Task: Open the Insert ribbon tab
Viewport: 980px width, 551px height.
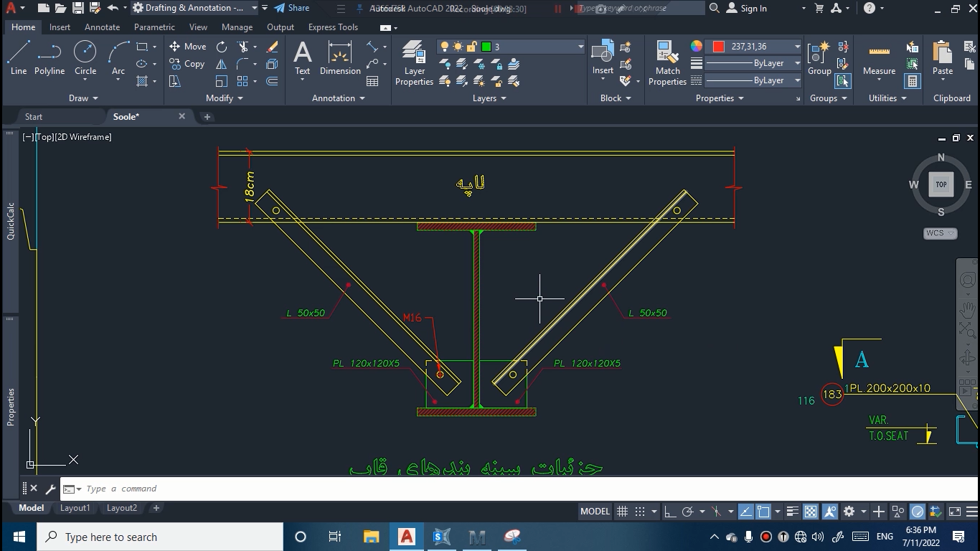Action: tap(60, 27)
